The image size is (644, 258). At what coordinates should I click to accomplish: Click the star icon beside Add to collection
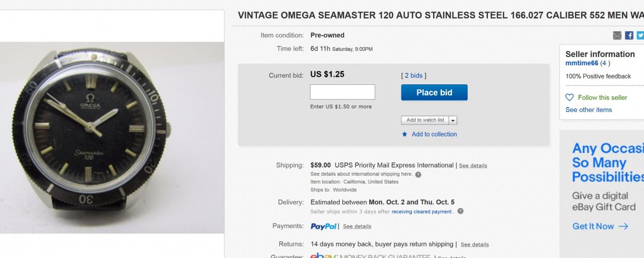click(405, 134)
